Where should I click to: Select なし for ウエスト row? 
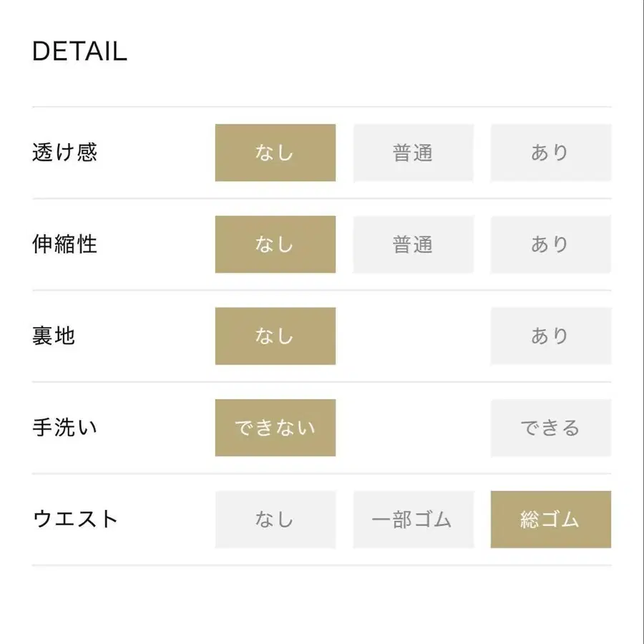275,519
